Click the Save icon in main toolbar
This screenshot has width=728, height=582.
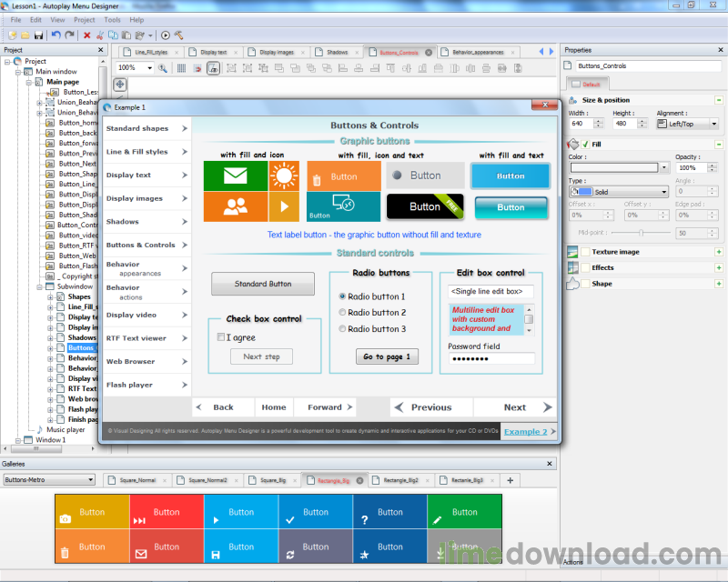coord(38,35)
